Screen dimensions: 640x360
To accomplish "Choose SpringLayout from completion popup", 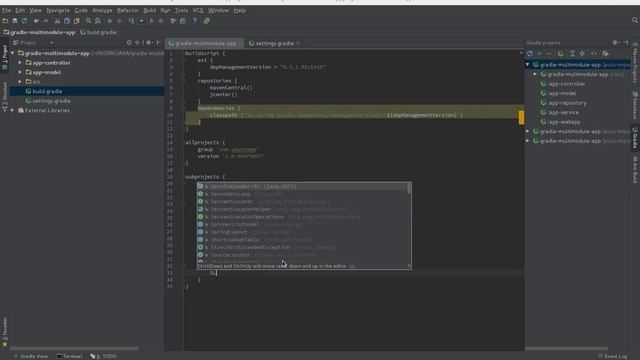I will pyautogui.click(x=302, y=232).
